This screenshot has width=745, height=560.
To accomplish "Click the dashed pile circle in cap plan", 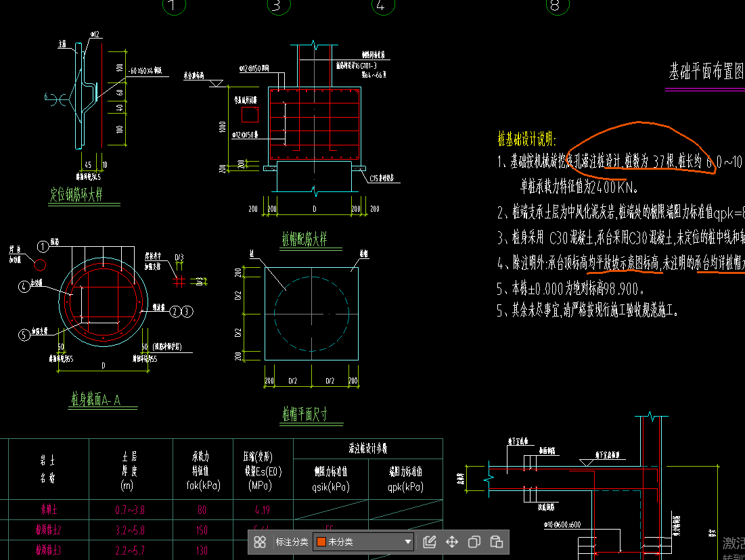I will tap(312, 314).
